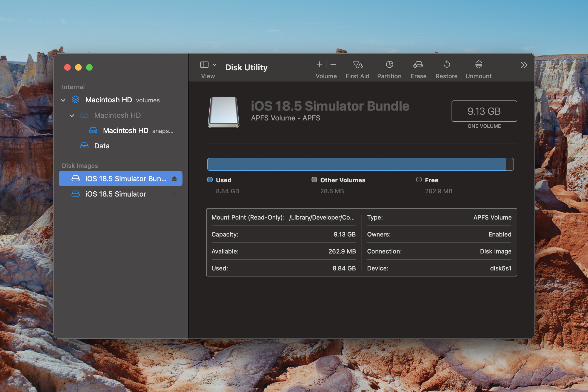Viewport: 588px width, 392px height.
Task: Close the Disk Utility window
Action: click(x=67, y=67)
